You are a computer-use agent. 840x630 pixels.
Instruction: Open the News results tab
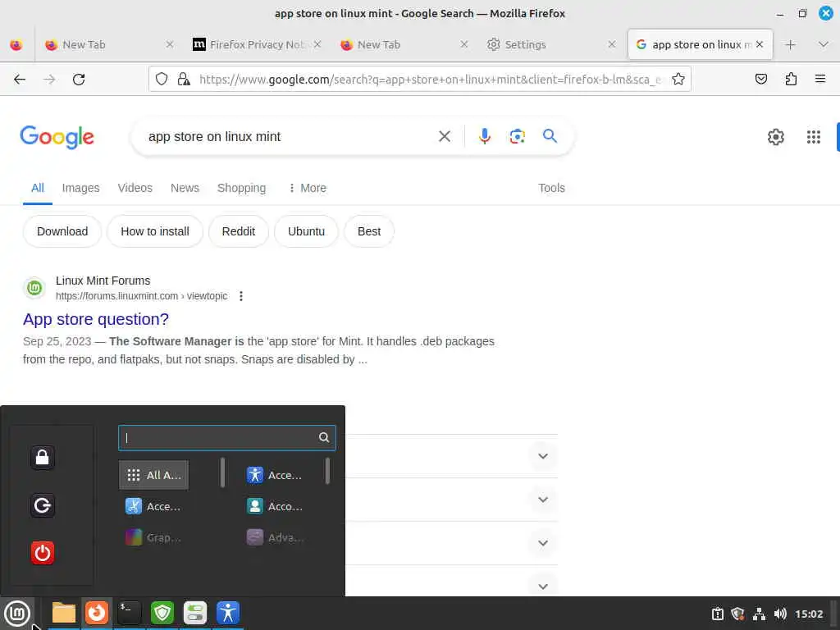[185, 188]
